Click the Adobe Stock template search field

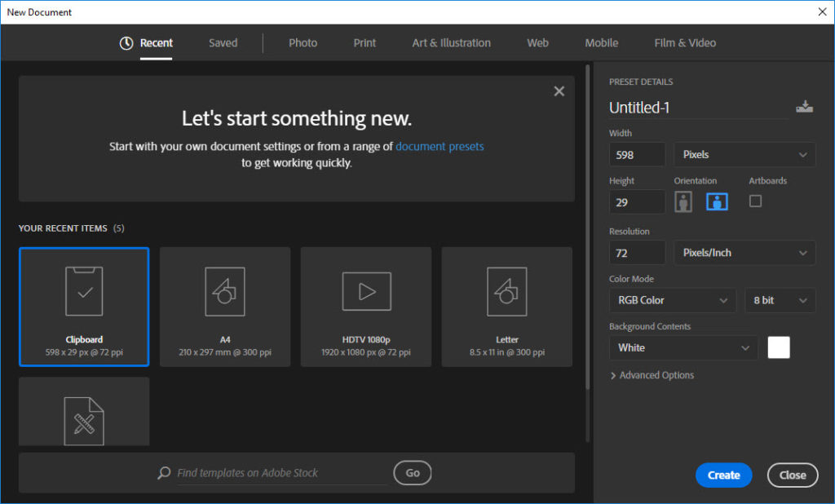pyautogui.click(x=277, y=473)
